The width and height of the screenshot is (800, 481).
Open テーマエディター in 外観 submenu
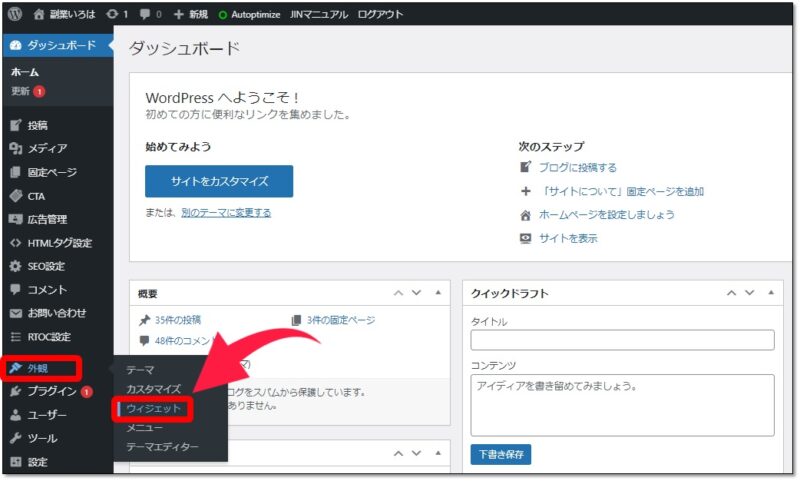tap(162, 447)
